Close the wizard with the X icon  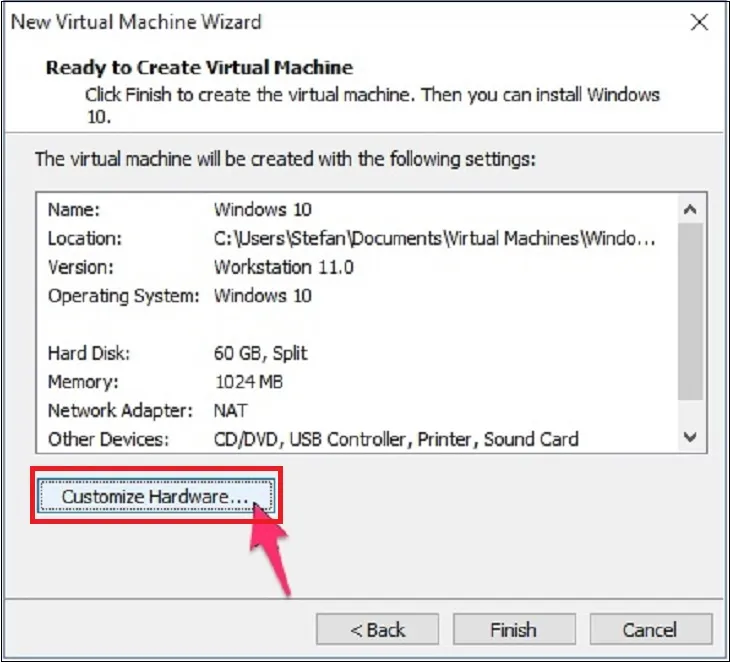pyautogui.click(x=699, y=22)
